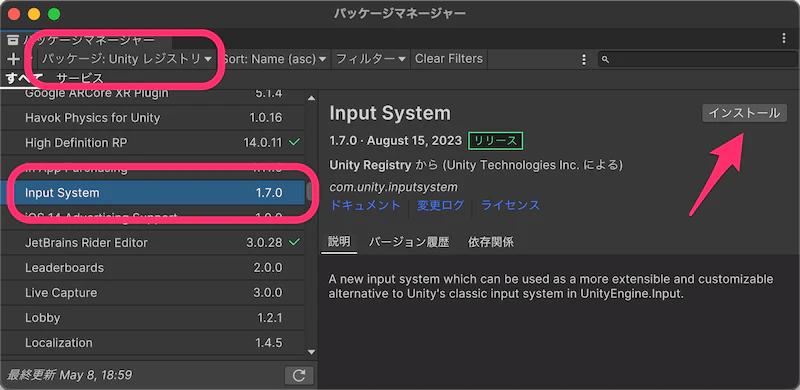The width and height of the screenshot is (800, 390).
Task: Switch to the 説明 tab
Action: point(339,242)
